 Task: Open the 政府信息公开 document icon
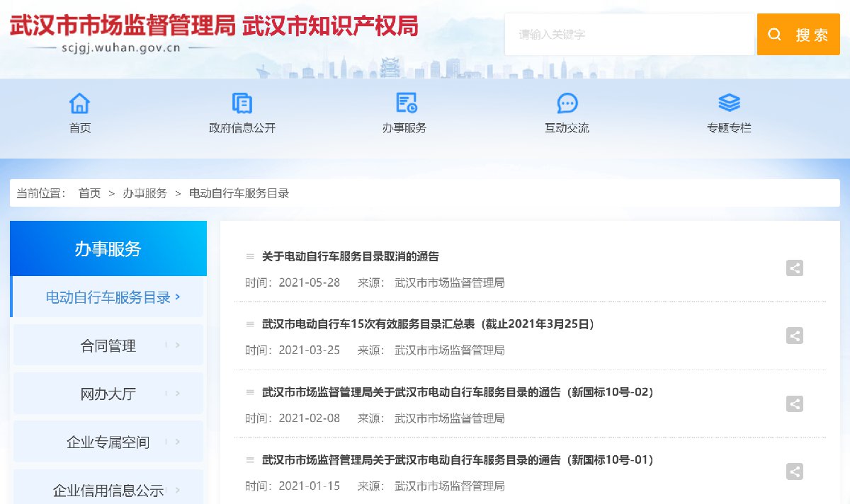click(x=242, y=103)
